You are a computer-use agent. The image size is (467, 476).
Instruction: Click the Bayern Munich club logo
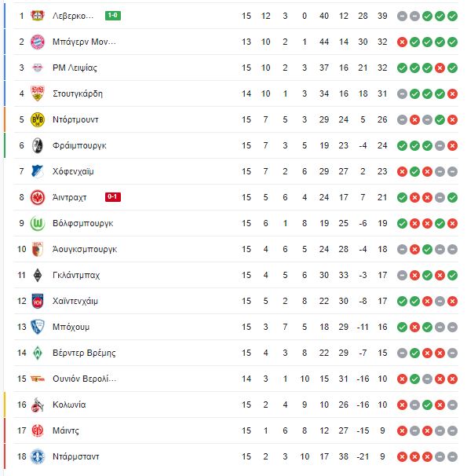click(x=38, y=42)
